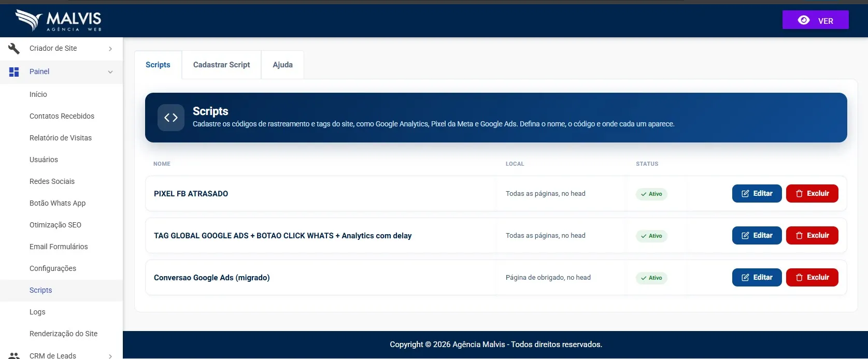Collapse the Painel menu chevron
Screen dimensions: 868x359
[x=110, y=72]
